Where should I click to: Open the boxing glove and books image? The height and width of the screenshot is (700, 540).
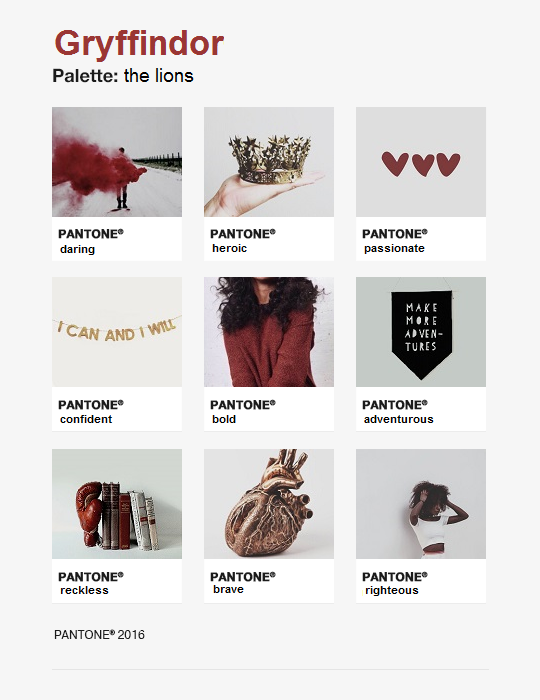[117, 504]
